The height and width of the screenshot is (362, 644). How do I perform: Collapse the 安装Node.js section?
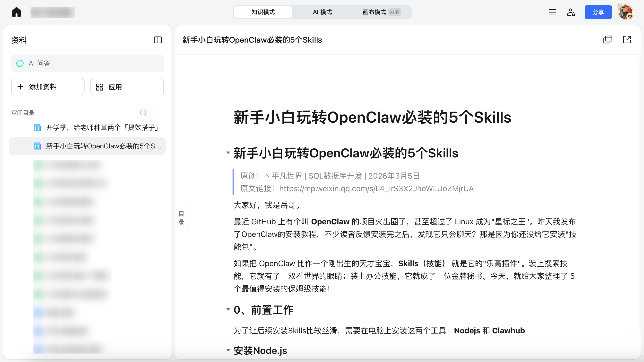point(228,350)
